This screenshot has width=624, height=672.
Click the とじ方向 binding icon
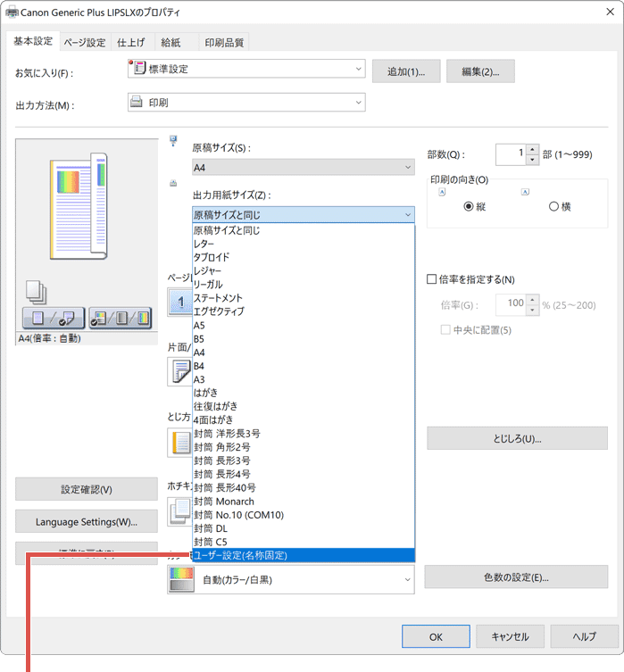point(180,443)
